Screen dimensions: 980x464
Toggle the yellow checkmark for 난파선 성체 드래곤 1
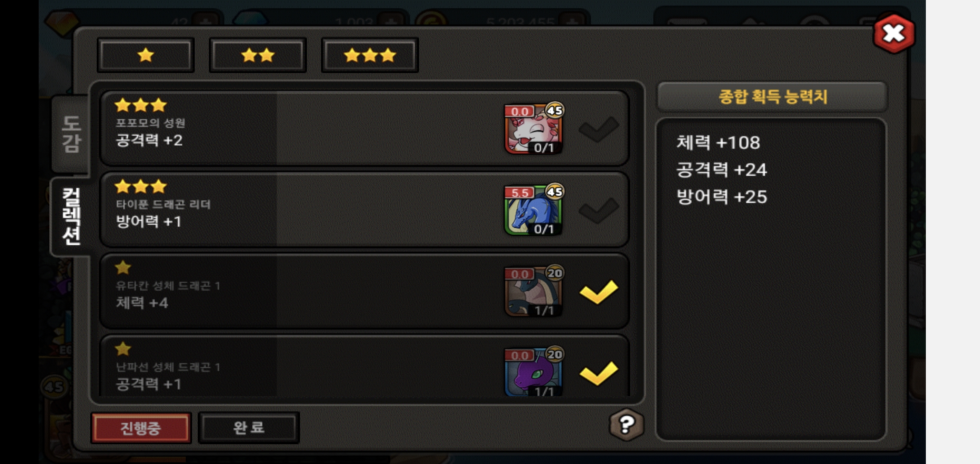pyautogui.click(x=599, y=373)
